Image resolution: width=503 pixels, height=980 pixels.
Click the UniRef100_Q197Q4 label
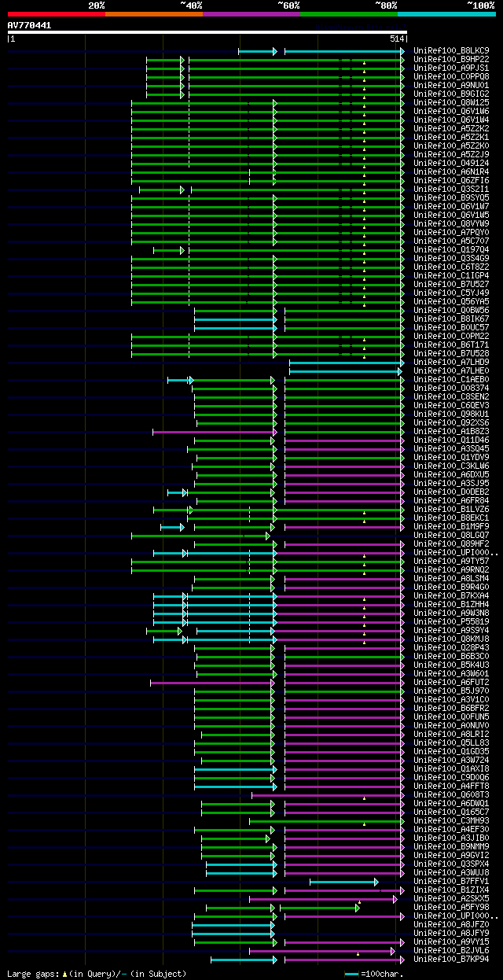451,249
